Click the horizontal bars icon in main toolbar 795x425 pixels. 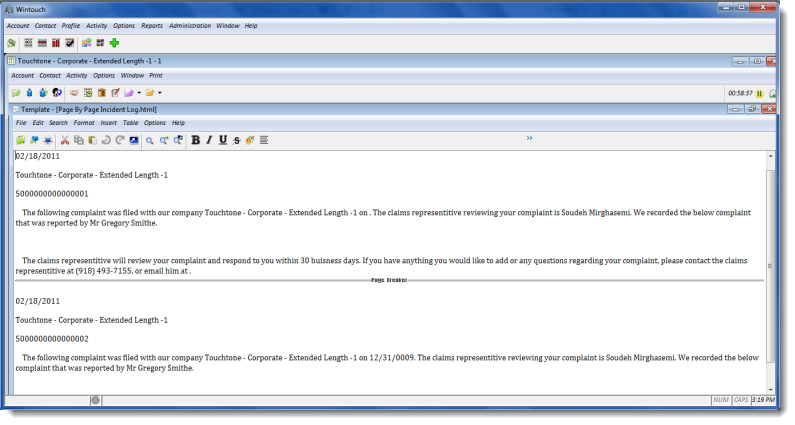click(42, 43)
